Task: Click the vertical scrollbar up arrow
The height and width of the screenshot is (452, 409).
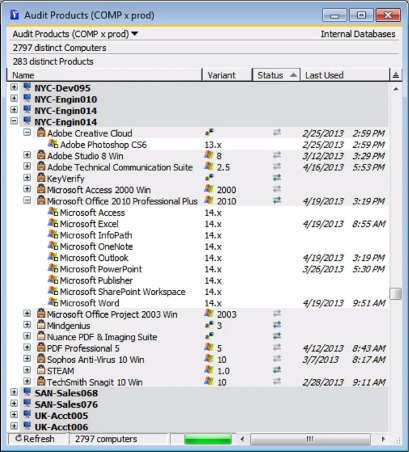Action: pos(396,89)
